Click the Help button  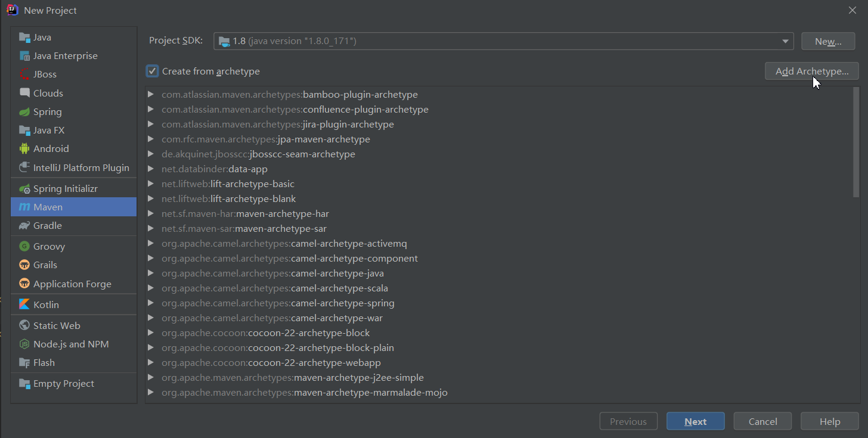click(830, 421)
